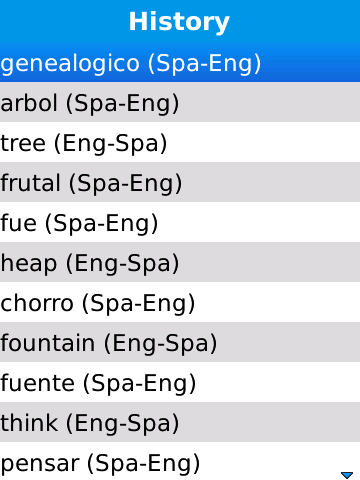
Task: Click the (Eng-Spa) label beside think
Action: point(122,424)
